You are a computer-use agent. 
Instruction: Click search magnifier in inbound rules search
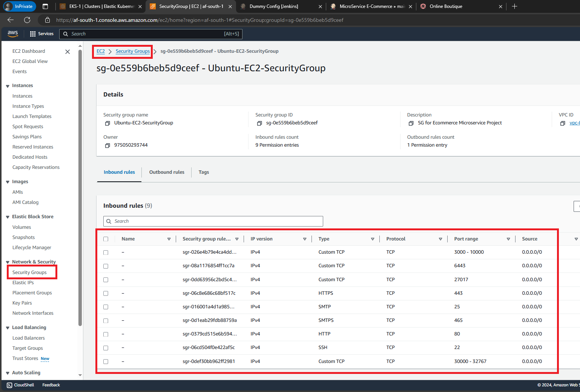(x=109, y=221)
